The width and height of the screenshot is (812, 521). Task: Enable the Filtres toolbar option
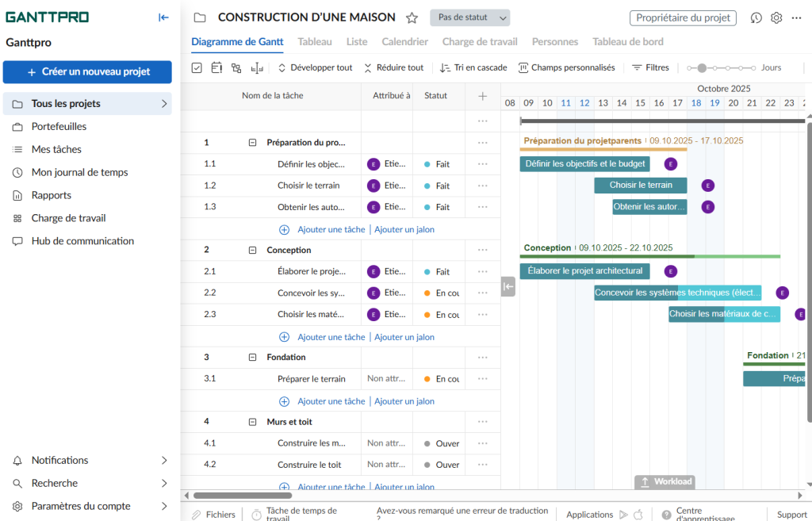(x=649, y=67)
